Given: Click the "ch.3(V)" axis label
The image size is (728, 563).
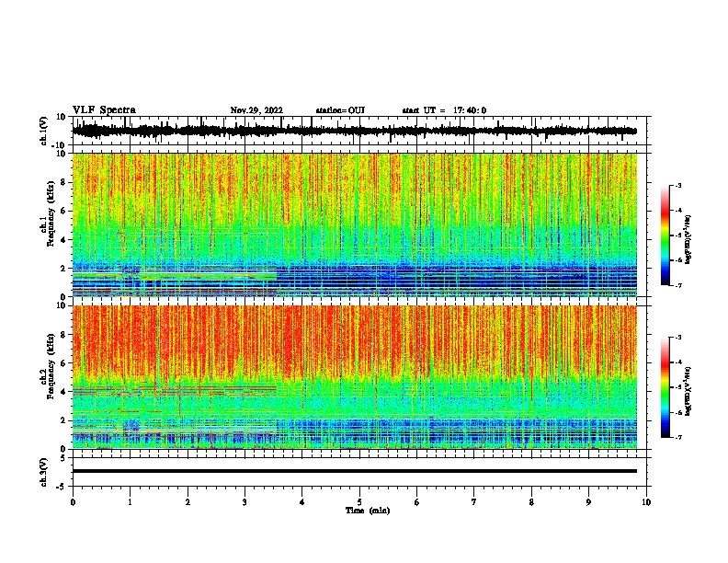Looking at the screenshot, I should (x=44, y=472).
